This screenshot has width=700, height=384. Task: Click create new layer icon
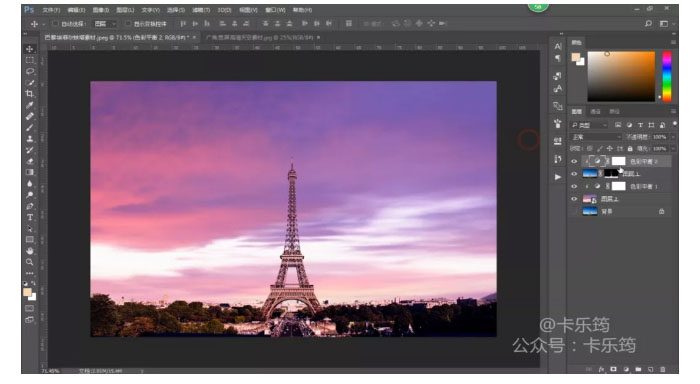650,369
